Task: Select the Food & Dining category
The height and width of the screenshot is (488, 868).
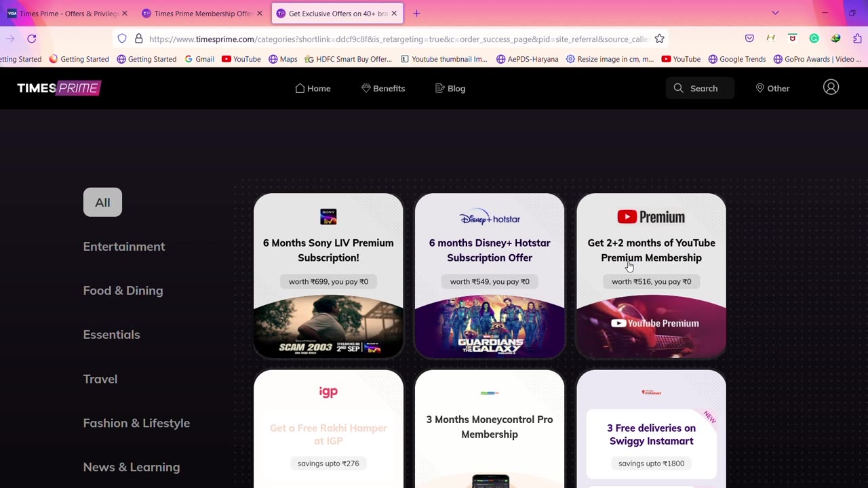Action: pos(123,291)
